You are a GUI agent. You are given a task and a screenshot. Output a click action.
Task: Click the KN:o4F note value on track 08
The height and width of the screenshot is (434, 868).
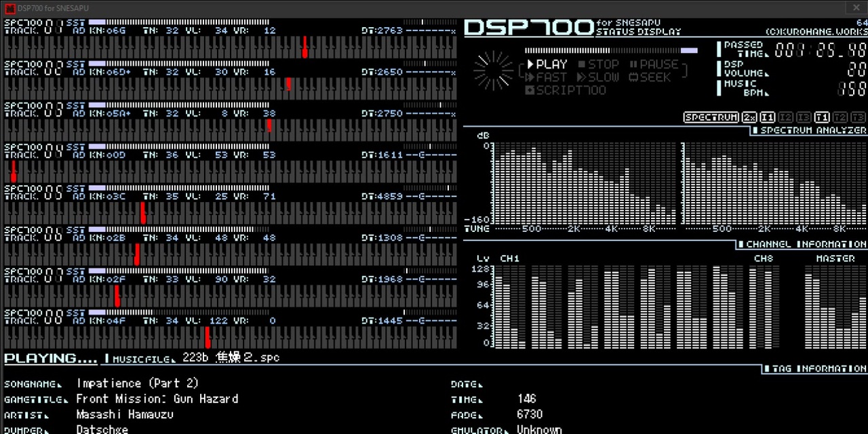[x=107, y=320]
